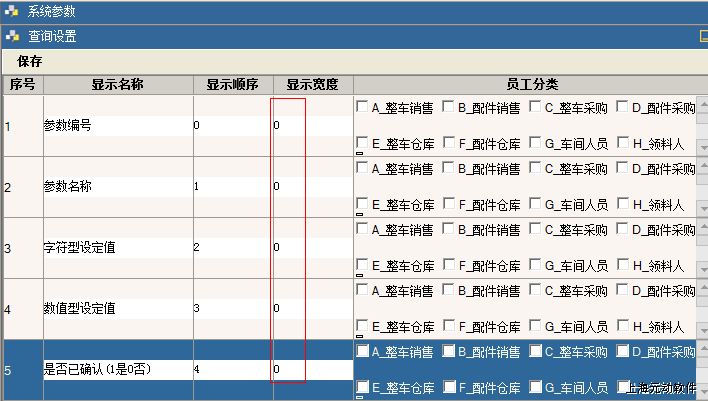Click row 3 checkbox list scroll-down arrow
The height and width of the screenshot is (401, 708).
702,268
